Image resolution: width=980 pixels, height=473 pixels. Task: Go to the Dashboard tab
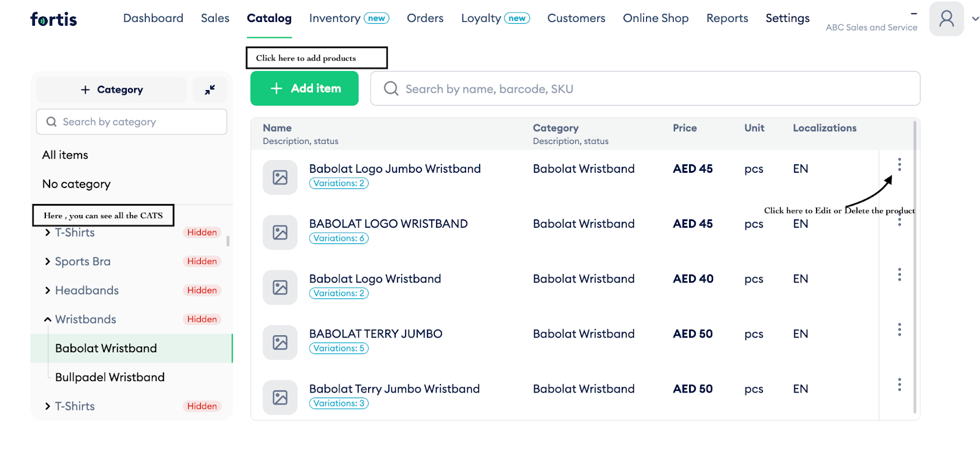tap(153, 18)
